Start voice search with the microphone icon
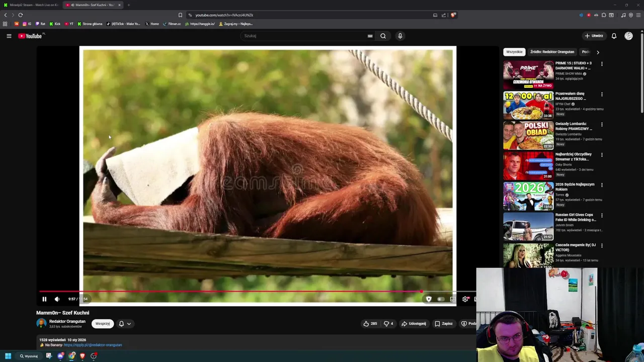 (x=400, y=36)
